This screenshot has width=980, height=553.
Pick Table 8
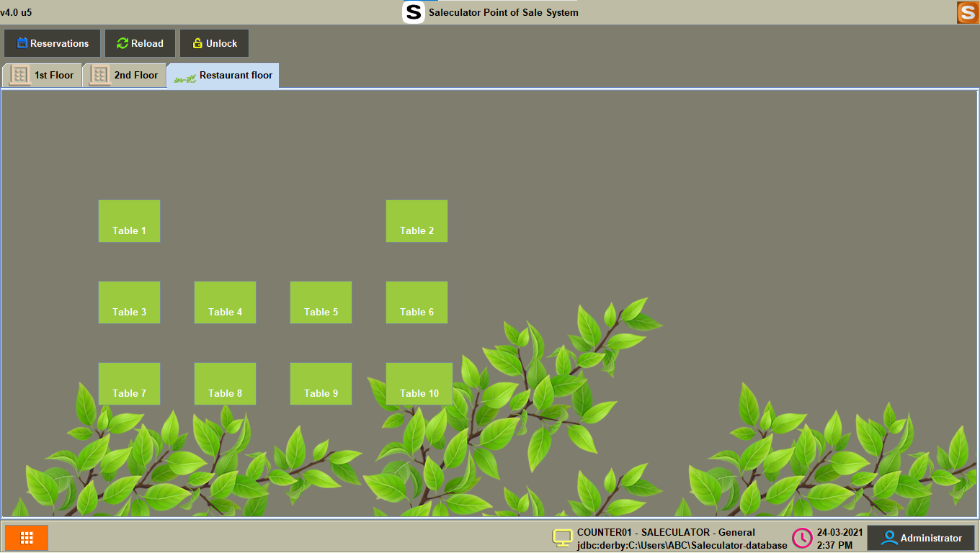pos(225,384)
